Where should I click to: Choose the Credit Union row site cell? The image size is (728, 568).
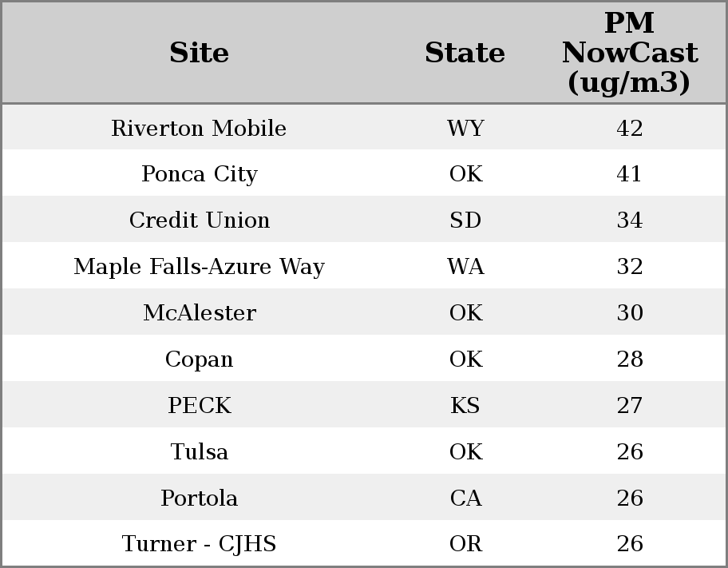click(199, 220)
